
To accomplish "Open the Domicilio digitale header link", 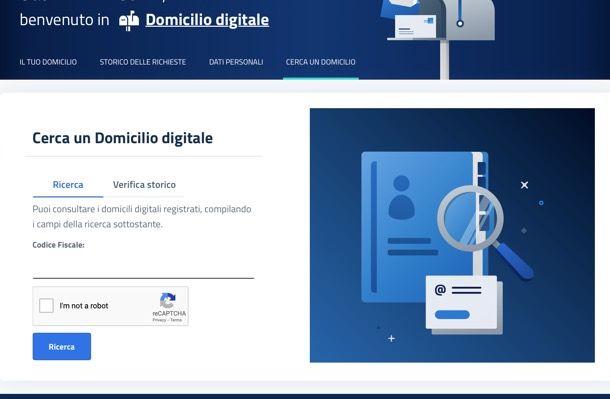I will [x=207, y=20].
